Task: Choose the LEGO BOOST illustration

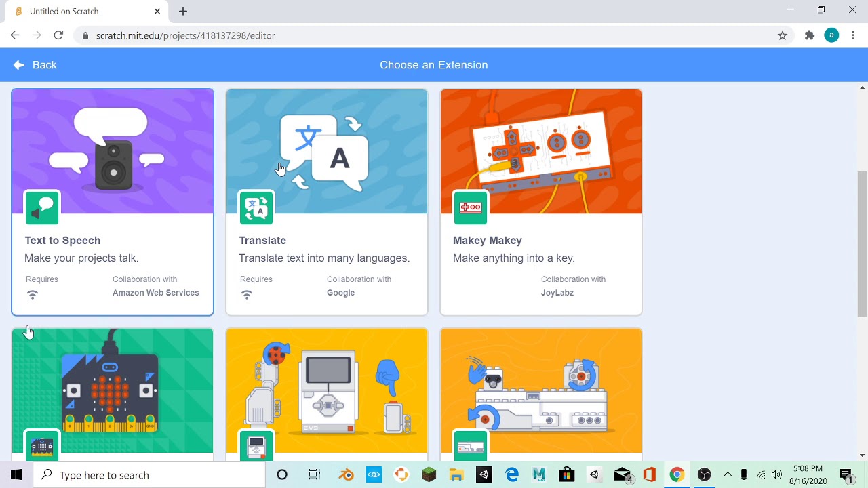Action: tap(541, 390)
